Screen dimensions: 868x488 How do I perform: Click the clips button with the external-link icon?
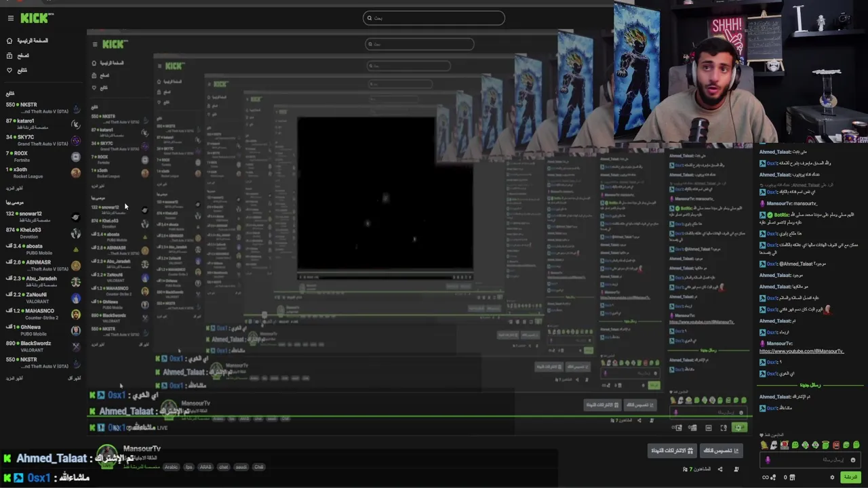tap(720, 451)
